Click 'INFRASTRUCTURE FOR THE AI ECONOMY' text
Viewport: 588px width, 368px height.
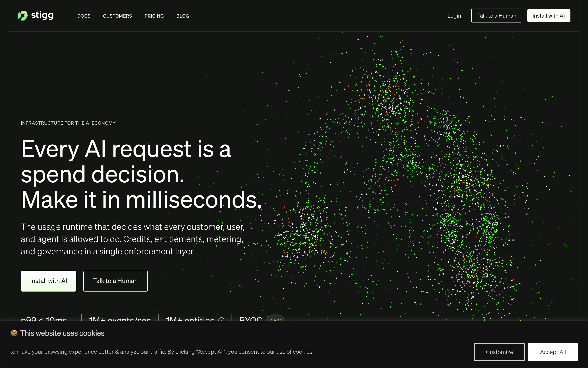tap(68, 123)
